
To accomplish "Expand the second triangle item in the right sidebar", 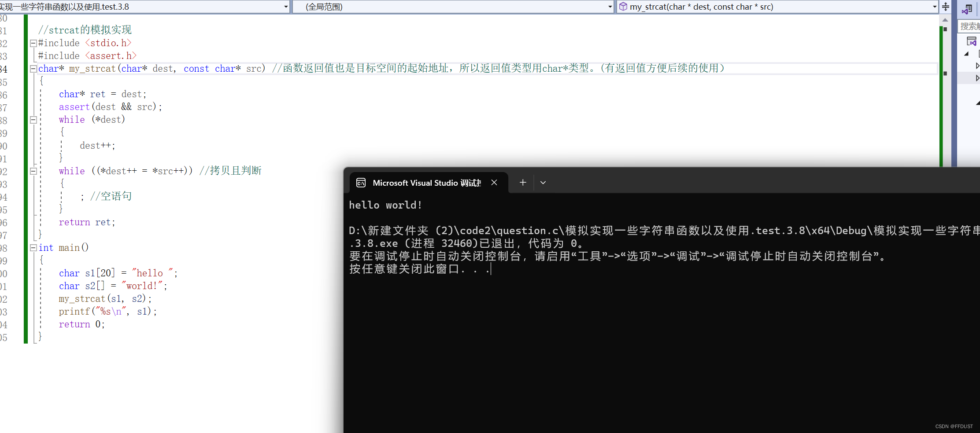I will (977, 66).
